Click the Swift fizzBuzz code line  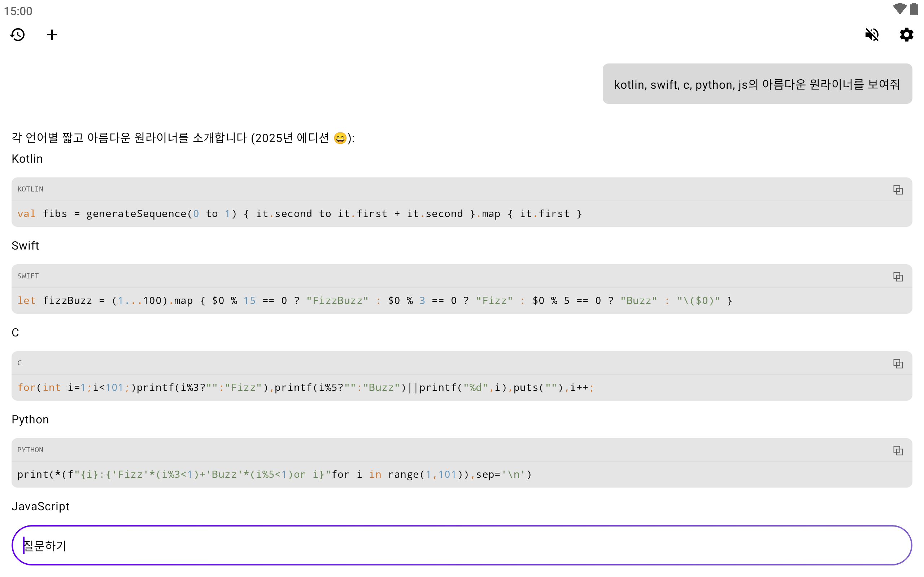click(x=374, y=301)
